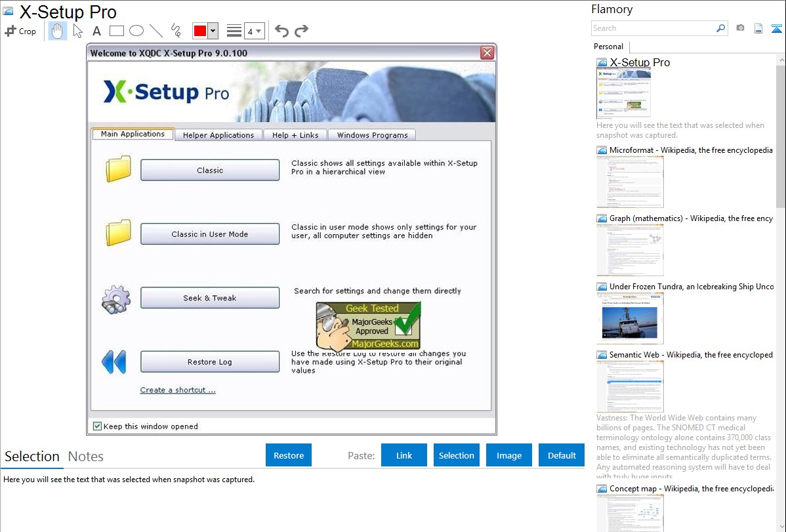Viewport: 786px width, 532px height.
Task: Toggle Keep this window opened checkbox
Action: [x=97, y=426]
